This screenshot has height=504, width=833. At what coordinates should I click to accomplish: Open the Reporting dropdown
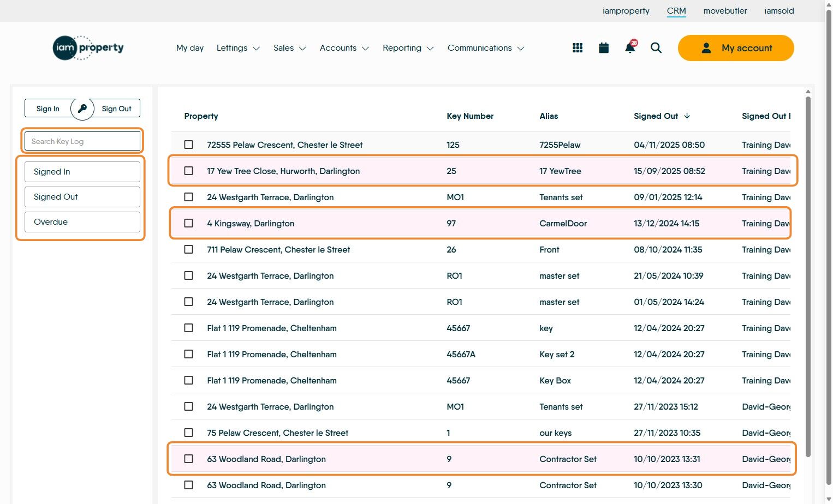coord(408,48)
